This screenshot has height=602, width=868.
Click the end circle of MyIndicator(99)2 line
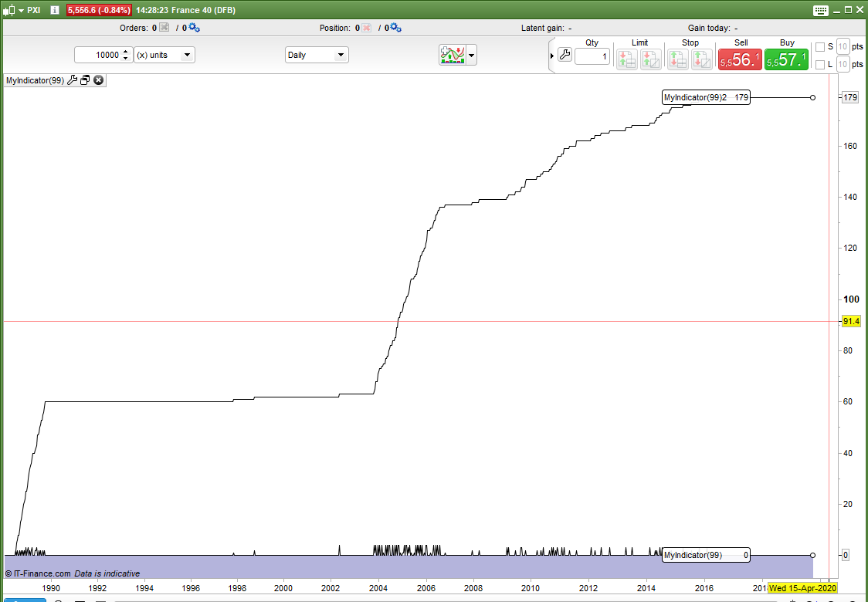click(x=812, y=97)
